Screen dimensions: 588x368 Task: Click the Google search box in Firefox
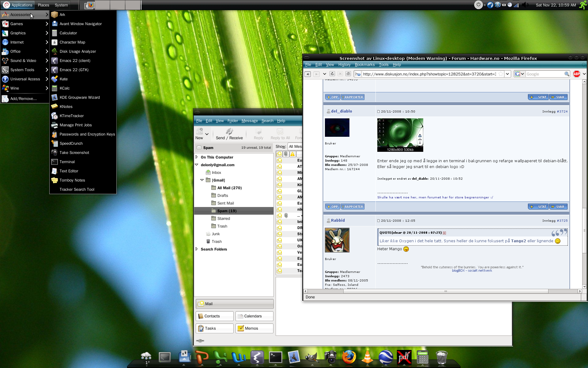tap(545, 74)
